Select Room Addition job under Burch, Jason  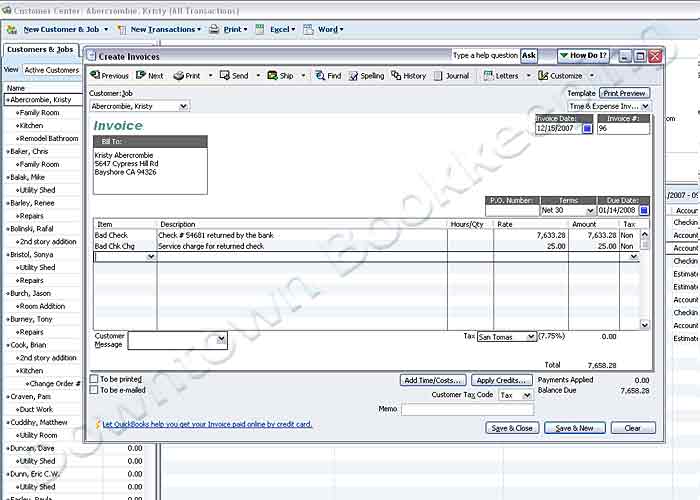pos(42,306)
